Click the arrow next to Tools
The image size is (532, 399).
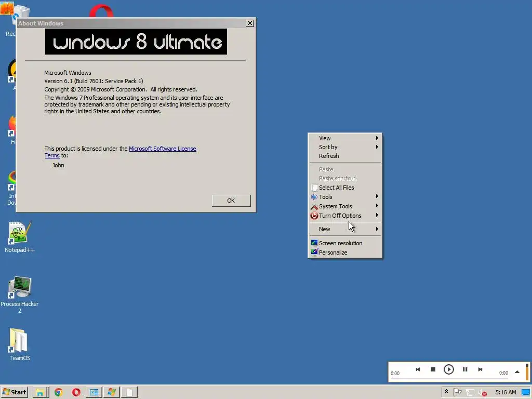tap(377, 196)
